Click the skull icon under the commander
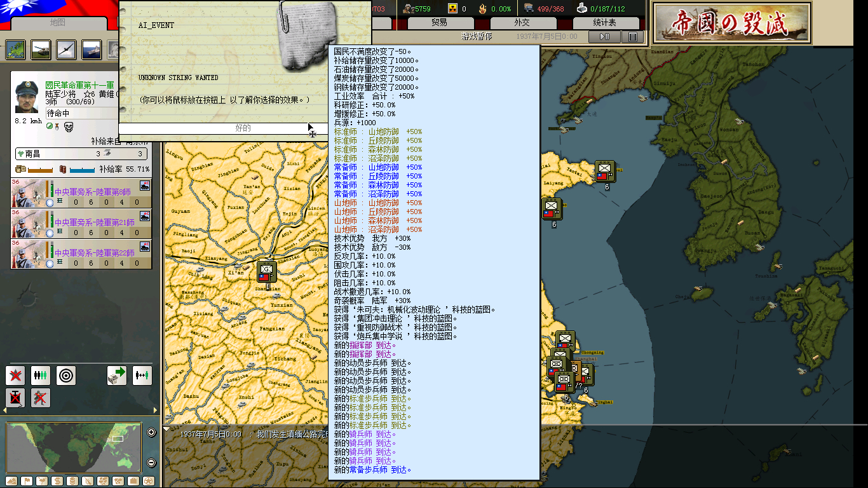Image resolution: width=868 pixels, height=488 pixels. coord(69,126)
